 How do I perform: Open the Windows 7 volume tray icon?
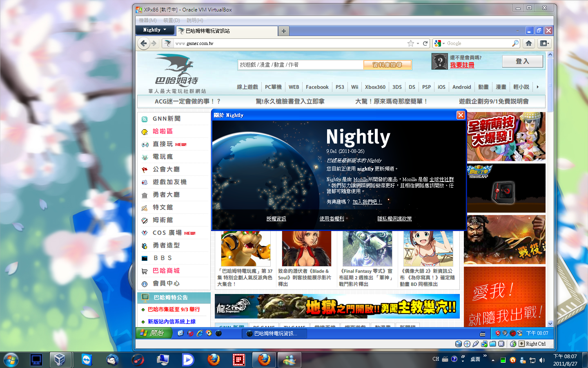(542, 360)
